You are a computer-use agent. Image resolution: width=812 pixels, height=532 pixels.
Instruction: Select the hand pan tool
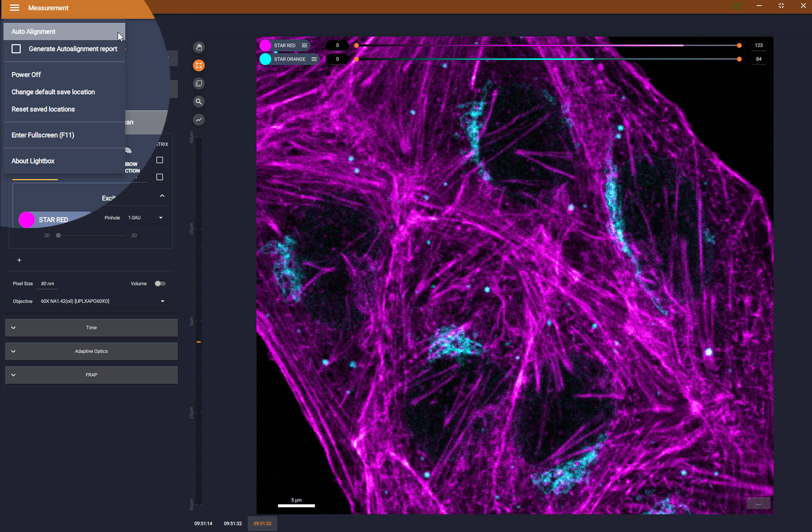pos(199,47)
